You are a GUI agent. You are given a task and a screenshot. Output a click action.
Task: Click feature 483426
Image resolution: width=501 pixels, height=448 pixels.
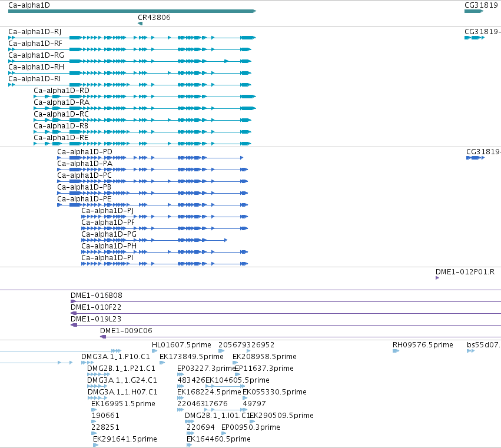181,386
